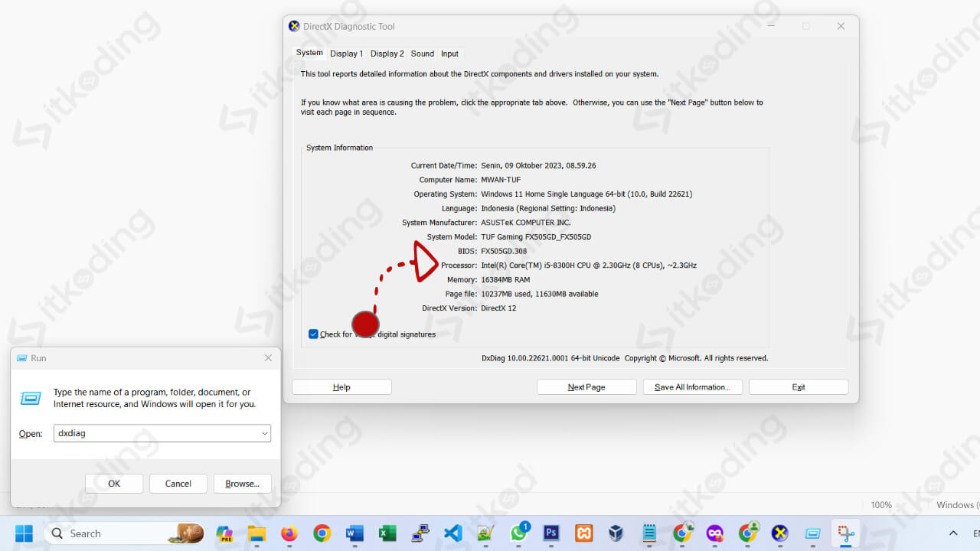Click the Computer Name value MWAN-TUF

501,180
